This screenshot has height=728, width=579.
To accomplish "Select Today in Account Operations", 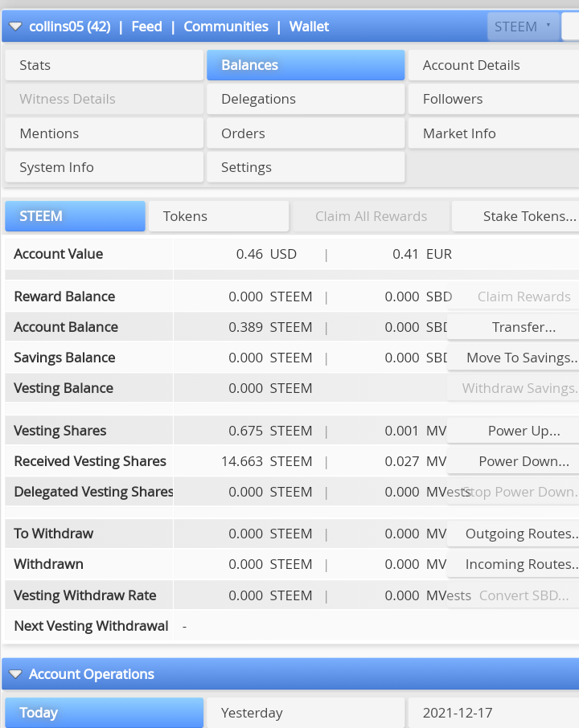I will point(104,713).
